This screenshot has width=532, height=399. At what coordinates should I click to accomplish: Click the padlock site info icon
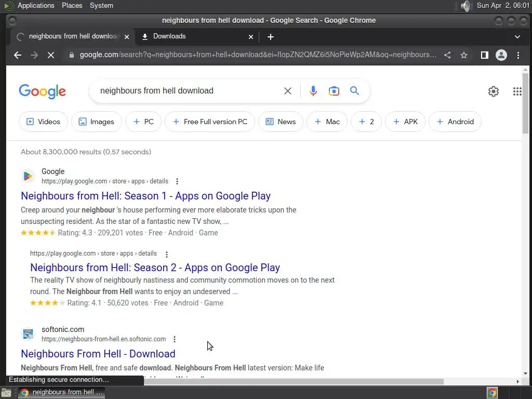click(72, 55)
